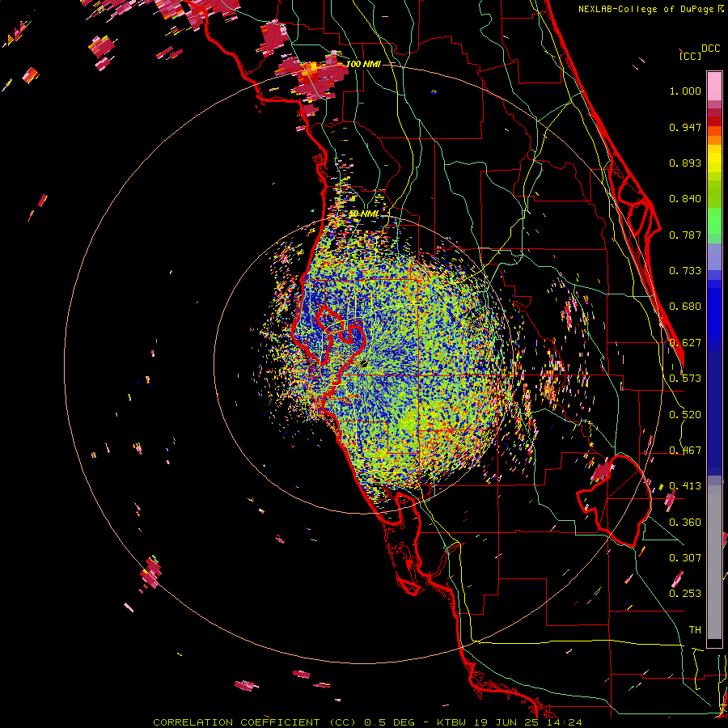Select the 0.573 legend value

[685, 379]
